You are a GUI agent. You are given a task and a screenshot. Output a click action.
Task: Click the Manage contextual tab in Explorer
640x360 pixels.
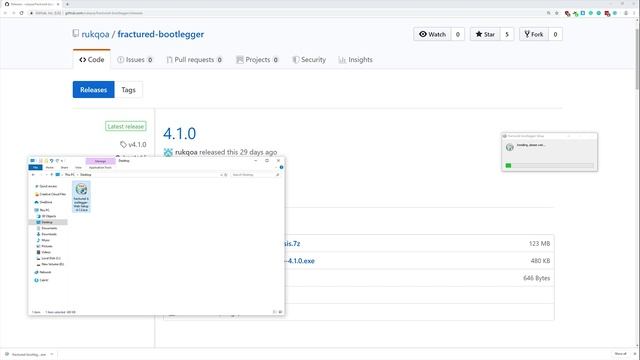pyautogui.click(x=100, y=161)
